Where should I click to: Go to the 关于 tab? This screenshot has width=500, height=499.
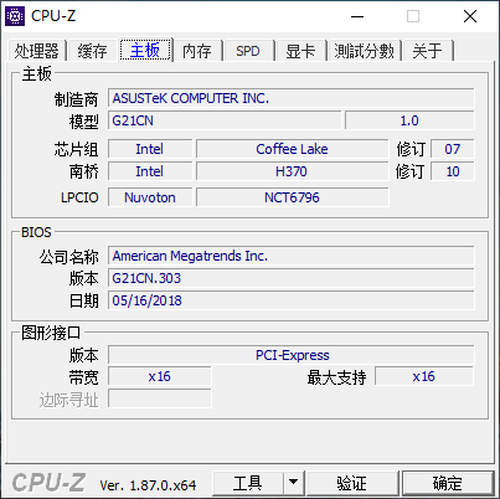[428, 51]
